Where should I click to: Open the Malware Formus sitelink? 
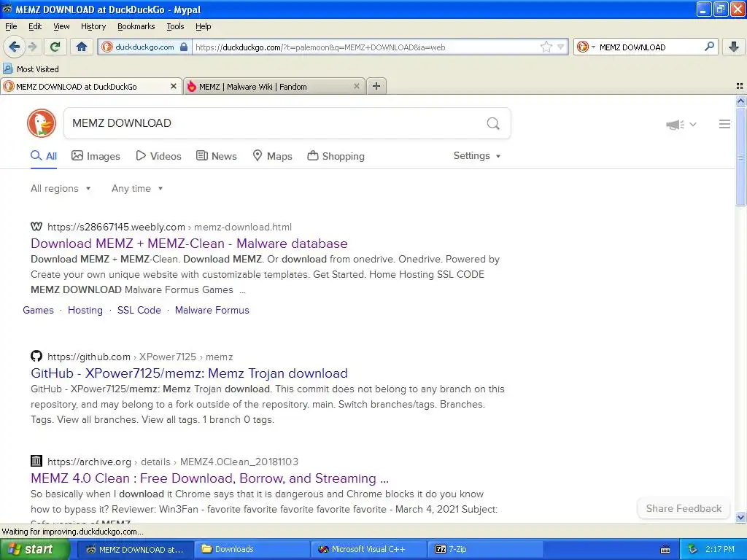[x=212, y=310]
